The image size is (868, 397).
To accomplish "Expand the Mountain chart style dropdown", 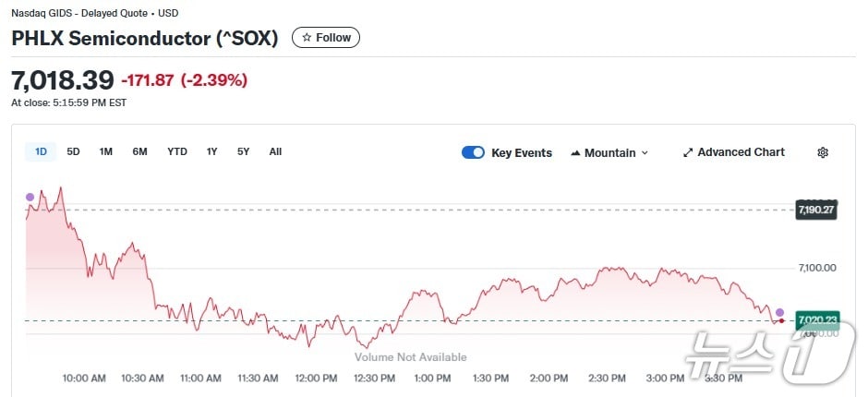I will pyautogui.click(x=645, y=152).
